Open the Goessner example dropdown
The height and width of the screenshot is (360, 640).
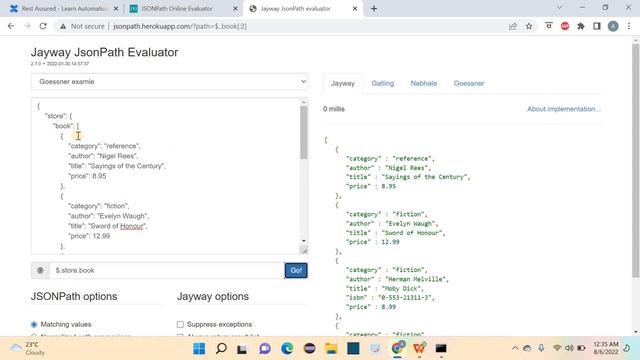(x=169, y=82)
